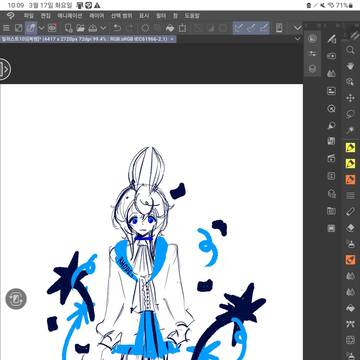The height and width of the screenshot is (360, 360).
Task: Open the 표시 (View) menu
Action: pos(144,16)
